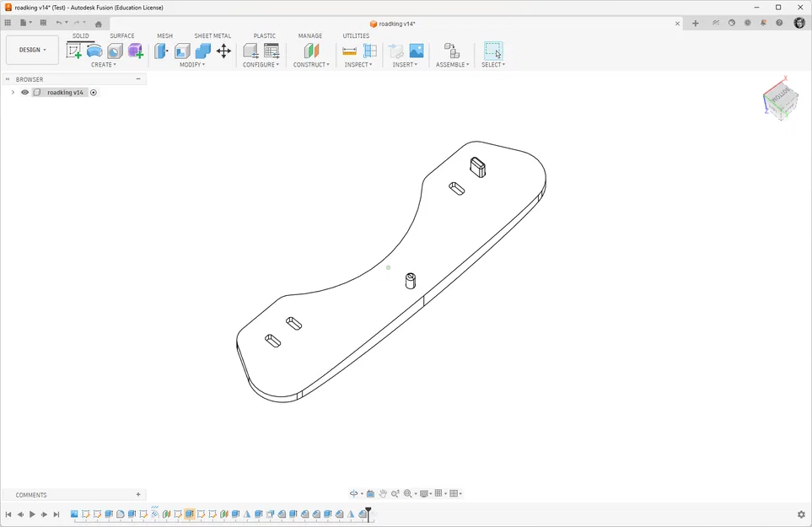Select the Pan tool in navigation bar
The height and width of the screenshot is (527, 812).
(383, 493)
